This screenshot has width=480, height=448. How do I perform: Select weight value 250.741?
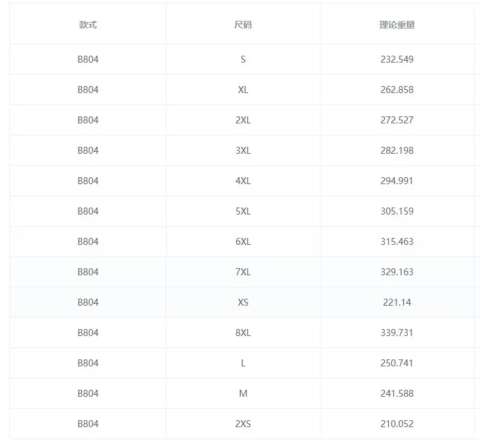(x=397, y=363)
